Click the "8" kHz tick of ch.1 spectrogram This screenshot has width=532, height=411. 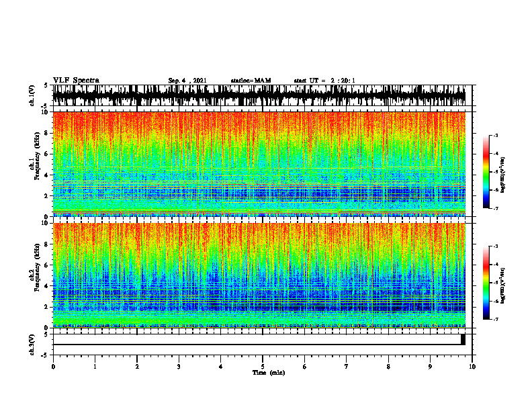click(x=47, y=133)
